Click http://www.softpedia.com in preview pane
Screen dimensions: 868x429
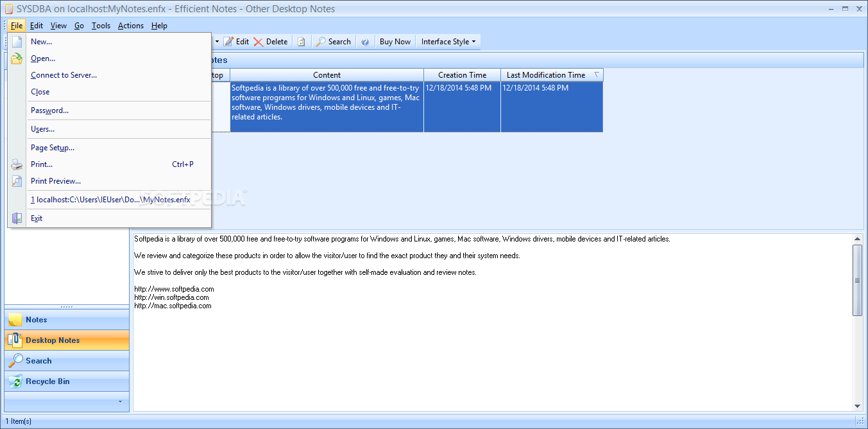coord(174,289)
